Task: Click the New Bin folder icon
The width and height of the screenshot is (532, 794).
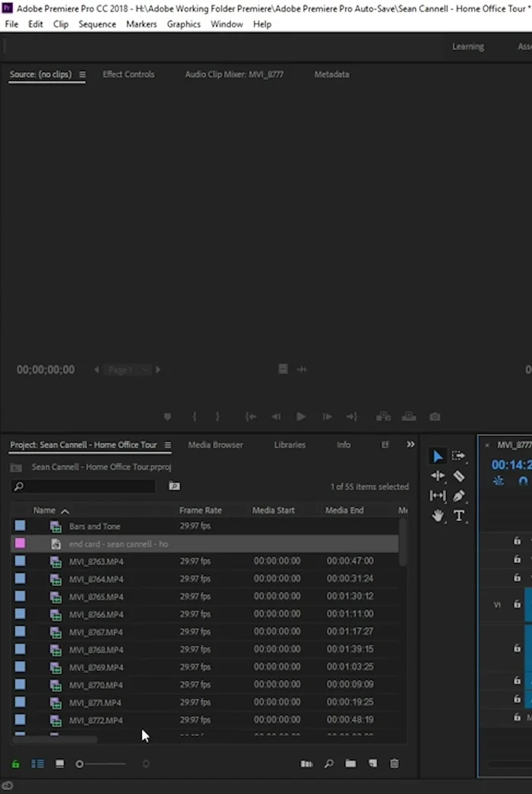Action: pyautogui.click(x=350, y=764)
